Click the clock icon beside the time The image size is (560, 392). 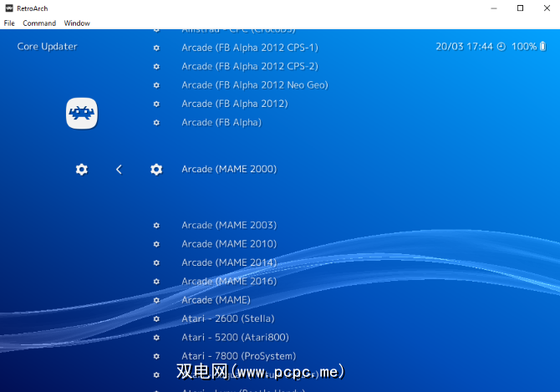point(501,47)
